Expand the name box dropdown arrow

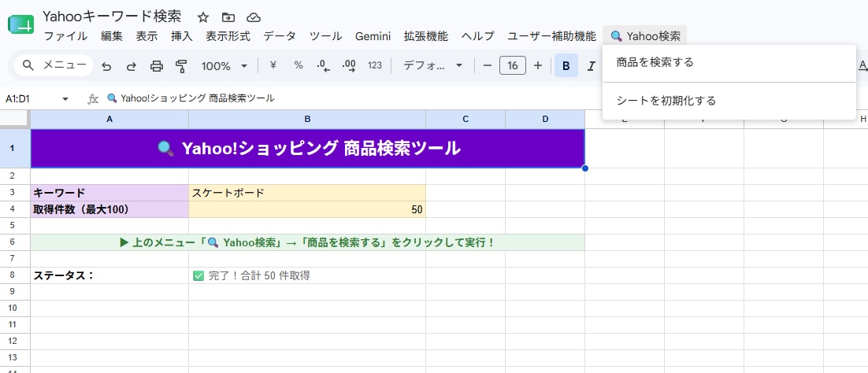[x=65, y=99]
